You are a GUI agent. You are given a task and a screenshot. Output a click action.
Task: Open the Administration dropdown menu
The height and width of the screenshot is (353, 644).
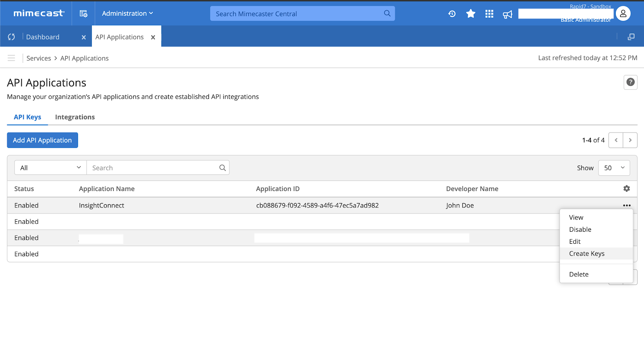127,13
